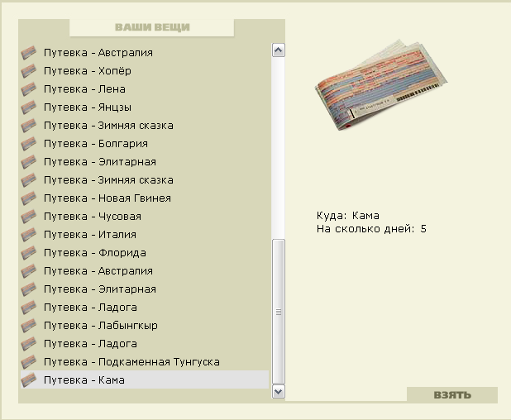The image size is (511, 420).
Task: Select Австралия item directly above Хопёр
Action: [x=98, y=53]
